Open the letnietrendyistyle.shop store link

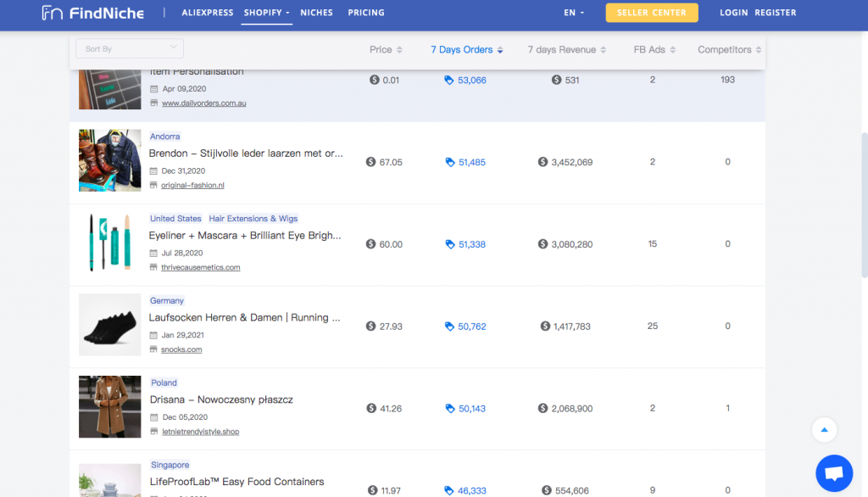[200, 431]
